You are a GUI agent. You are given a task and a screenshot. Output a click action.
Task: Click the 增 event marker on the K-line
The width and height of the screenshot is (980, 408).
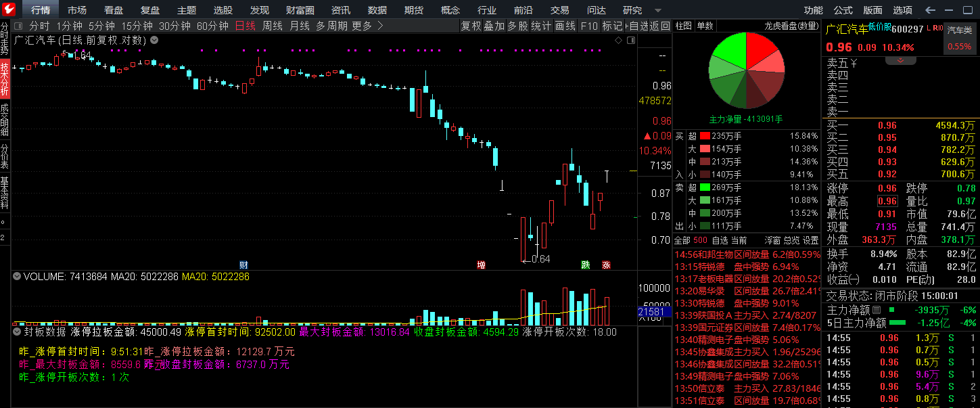pyautogui.click(x=481, y=265)
